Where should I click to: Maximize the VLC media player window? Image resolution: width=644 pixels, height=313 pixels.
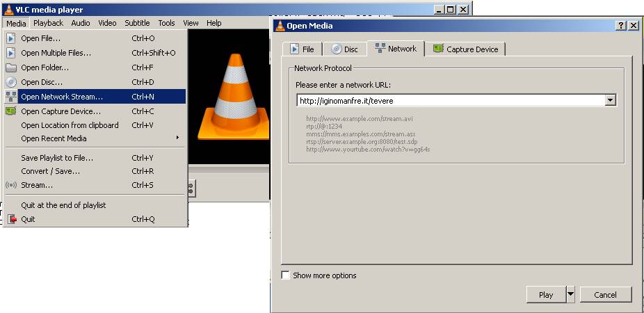[x=451, y=10]
